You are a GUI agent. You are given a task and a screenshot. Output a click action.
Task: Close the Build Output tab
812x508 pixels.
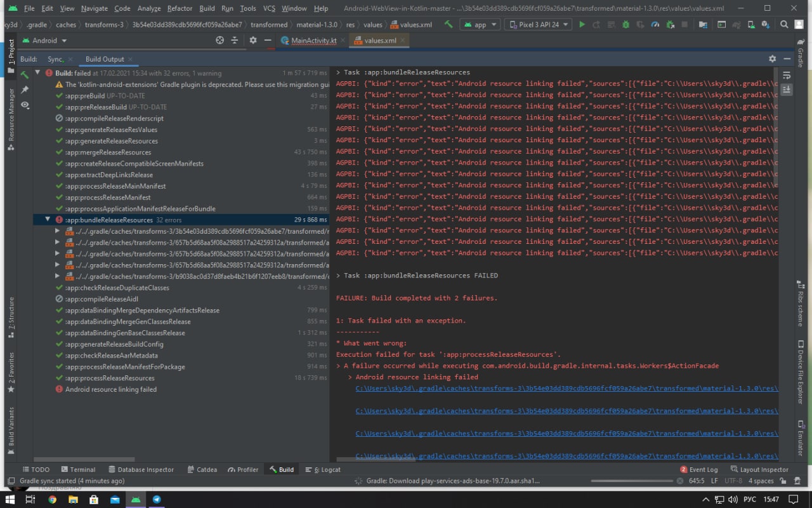tap(130, 59)
